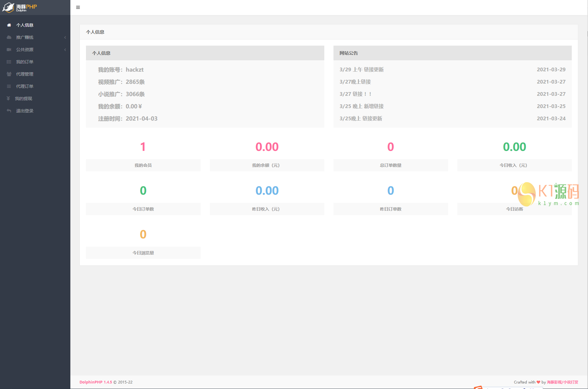Click the reply arrow icon for 退出登录
The width and height of the screenshot is (588, 389).
pyautogui.click(x=9, y=111)
